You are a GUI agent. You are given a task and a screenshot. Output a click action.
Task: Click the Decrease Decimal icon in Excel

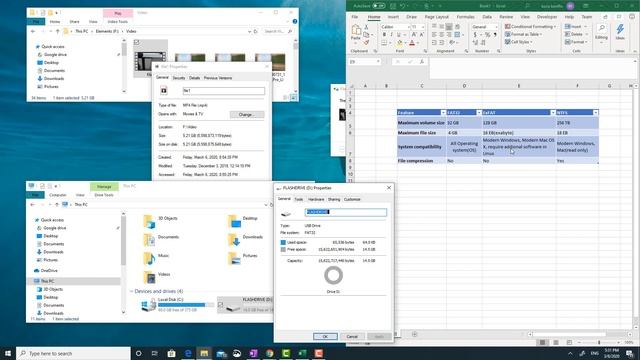(x=483, y=42)
